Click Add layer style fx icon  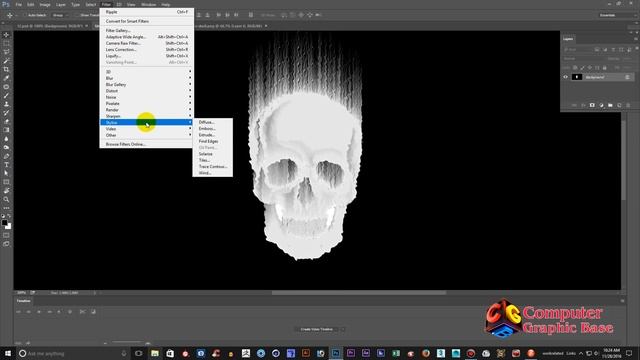583,105
